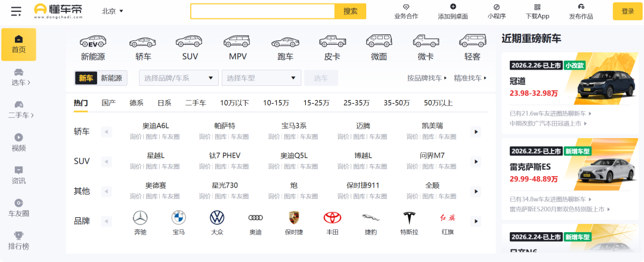Switch to 新车 toggle option

[x=86, y=78]
